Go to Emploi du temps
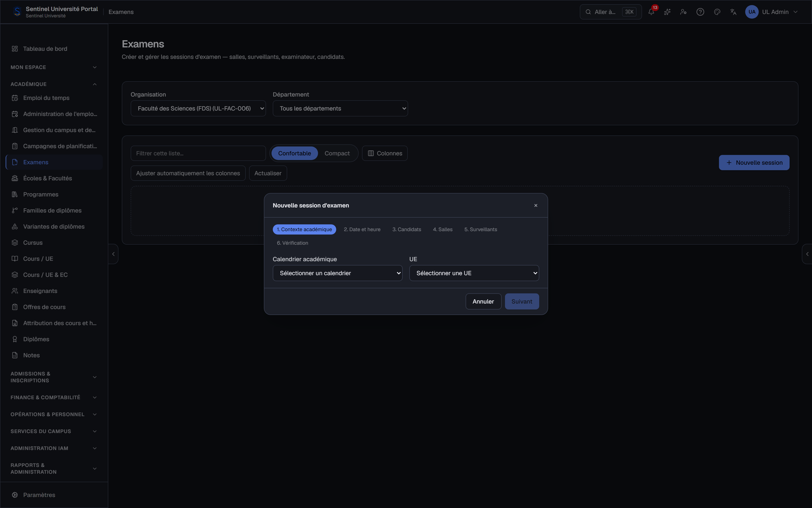Image resolution: width=812 pixels, height=508 pixels. pos(54,98)
